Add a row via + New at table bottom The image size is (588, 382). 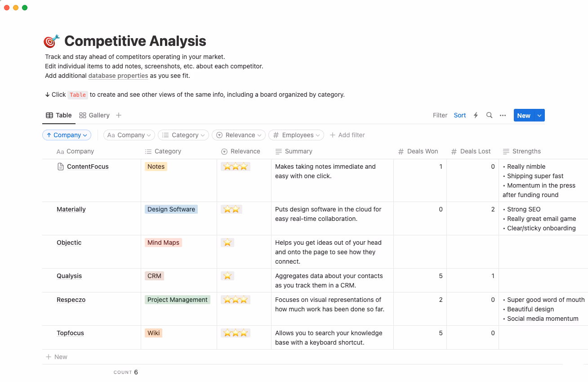pyautogui.click(x=57, y=356)
